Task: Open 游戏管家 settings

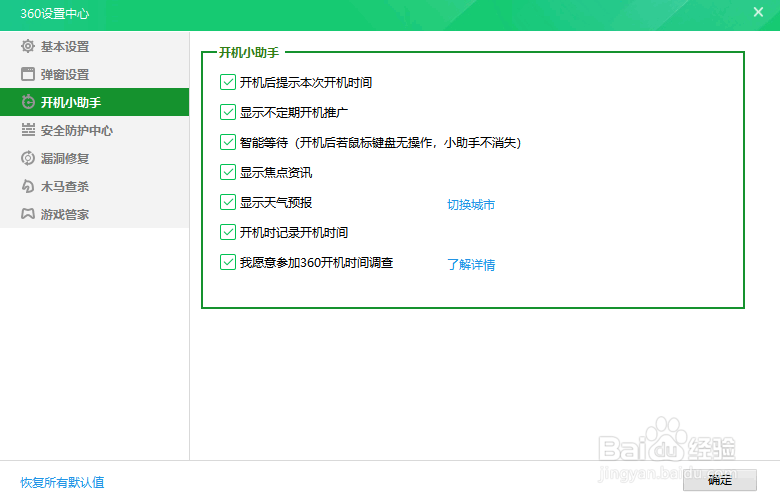Action: click(x=95, y=214)
